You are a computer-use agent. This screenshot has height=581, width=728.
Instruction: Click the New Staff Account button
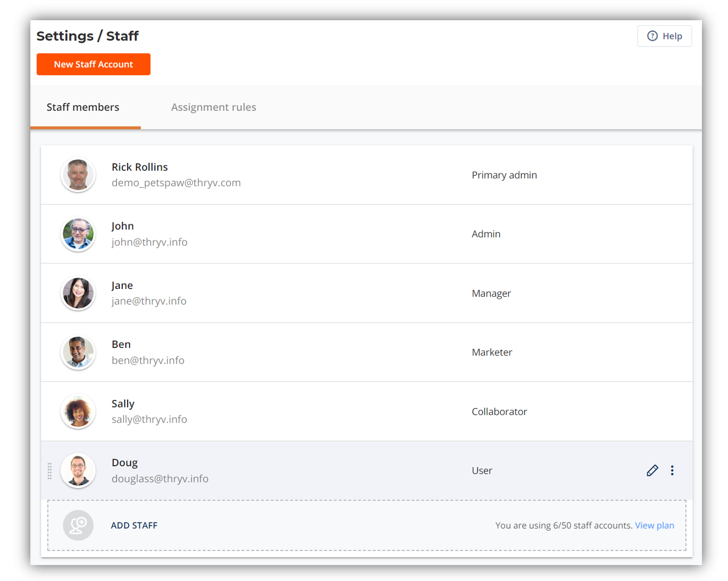(94, 64)
